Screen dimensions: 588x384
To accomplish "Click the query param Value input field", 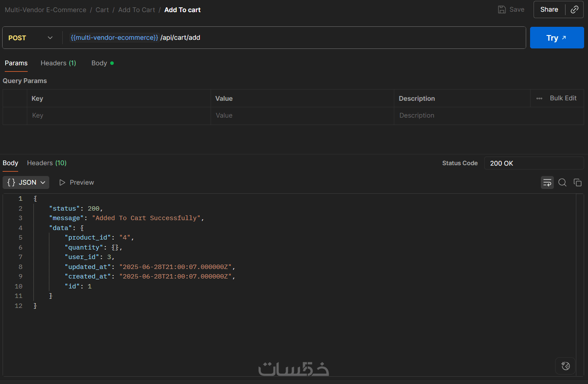I will [302, 115].
